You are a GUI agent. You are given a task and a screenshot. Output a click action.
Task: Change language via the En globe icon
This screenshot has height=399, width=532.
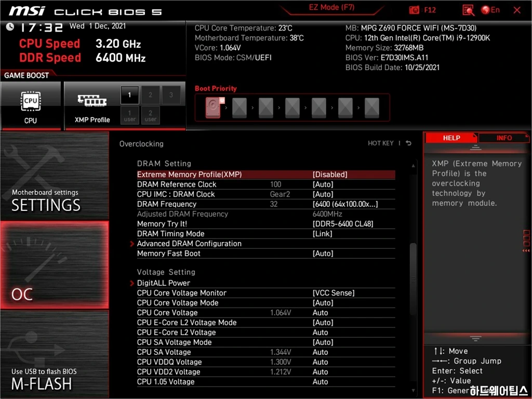coord(490,10)
